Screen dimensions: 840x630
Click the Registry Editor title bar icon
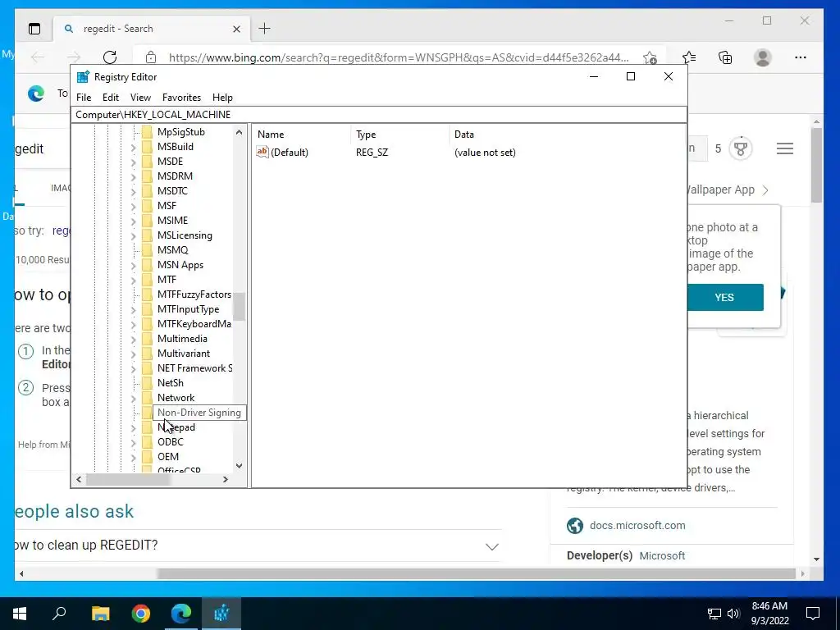pyautogui.click(x=83, y=77)
